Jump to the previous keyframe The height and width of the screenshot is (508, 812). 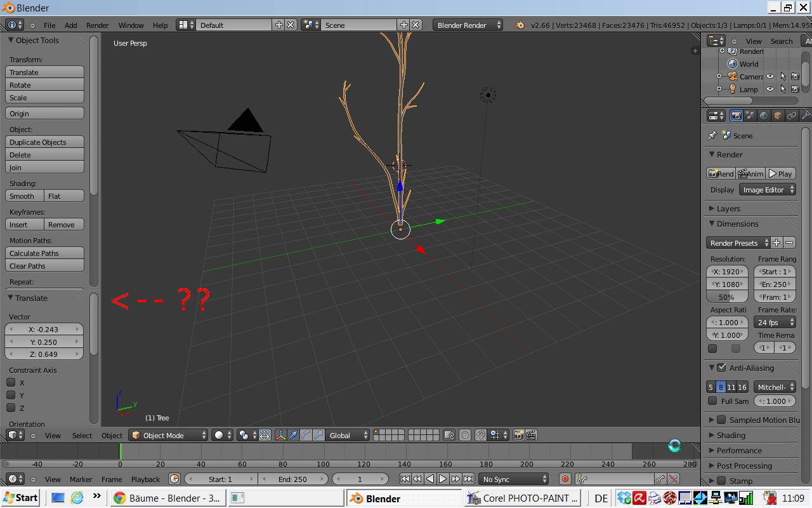click(x=417, y=479)
